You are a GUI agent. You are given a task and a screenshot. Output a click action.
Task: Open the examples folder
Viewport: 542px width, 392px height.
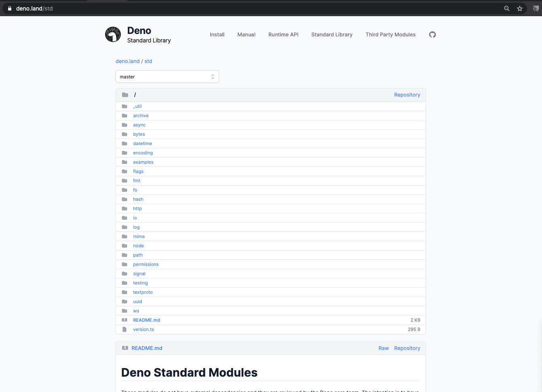pyautogui.click(x=143, y=162)
